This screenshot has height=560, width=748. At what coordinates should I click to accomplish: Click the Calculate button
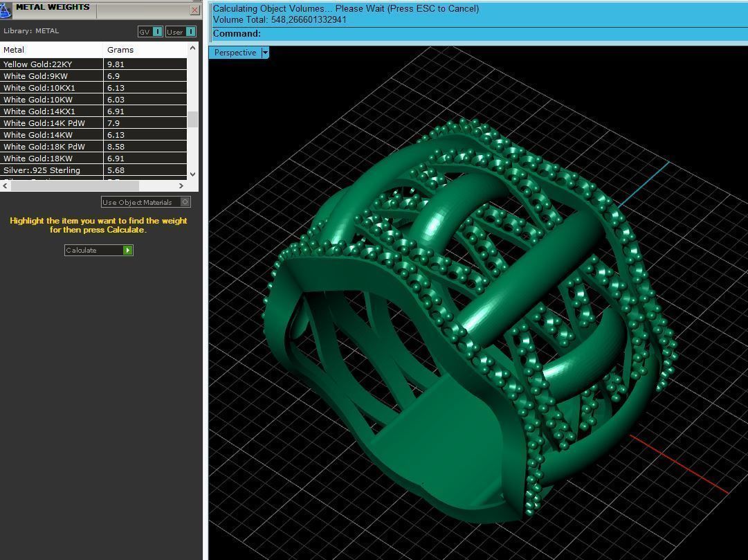click(99, 250)
